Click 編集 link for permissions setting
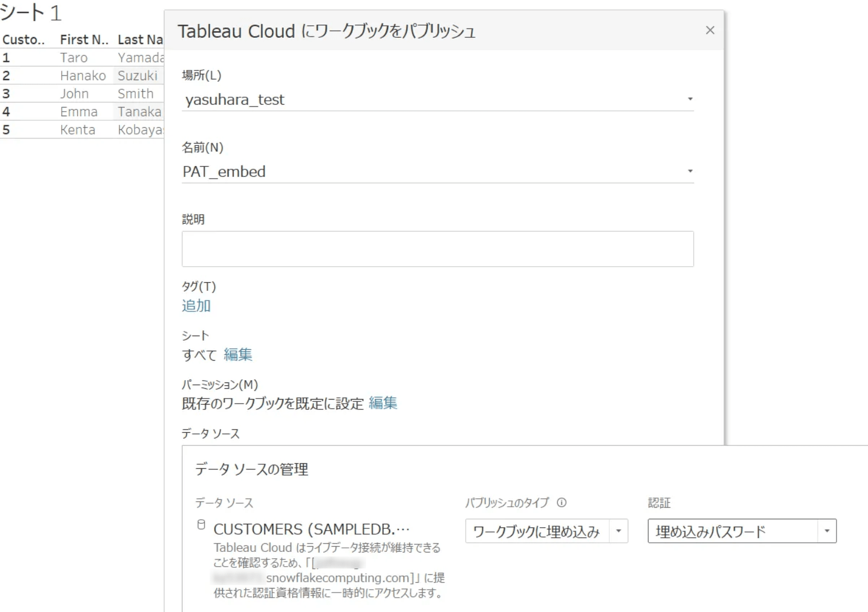The image size is (868, 612). (383, 404)
